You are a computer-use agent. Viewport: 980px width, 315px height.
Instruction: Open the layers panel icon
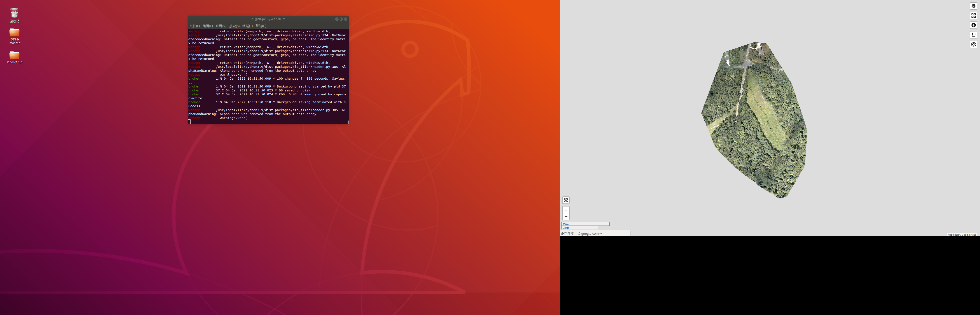point(974,6)
